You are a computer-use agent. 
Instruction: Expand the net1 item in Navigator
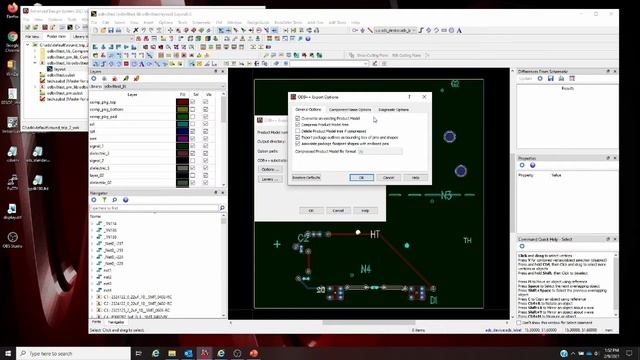tap(92, 270)
